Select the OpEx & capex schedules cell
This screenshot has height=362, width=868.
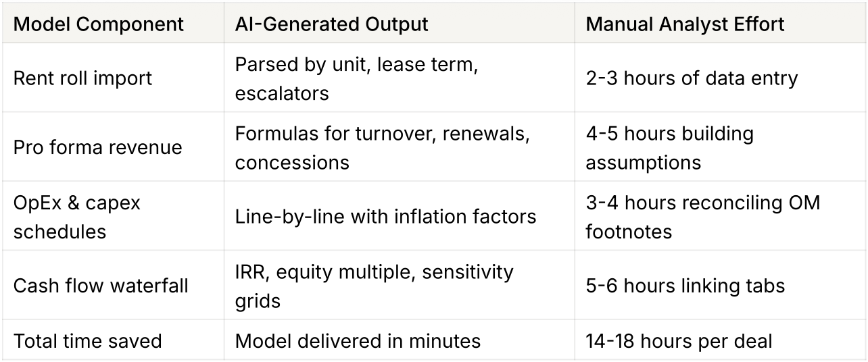tap(113, 217)
